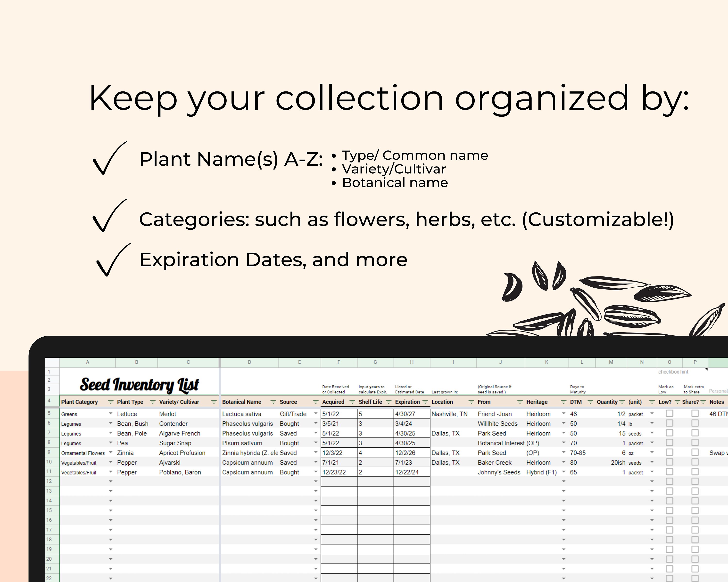
Task: Click the Quantity column filter icon
Action: click(622, 402)
